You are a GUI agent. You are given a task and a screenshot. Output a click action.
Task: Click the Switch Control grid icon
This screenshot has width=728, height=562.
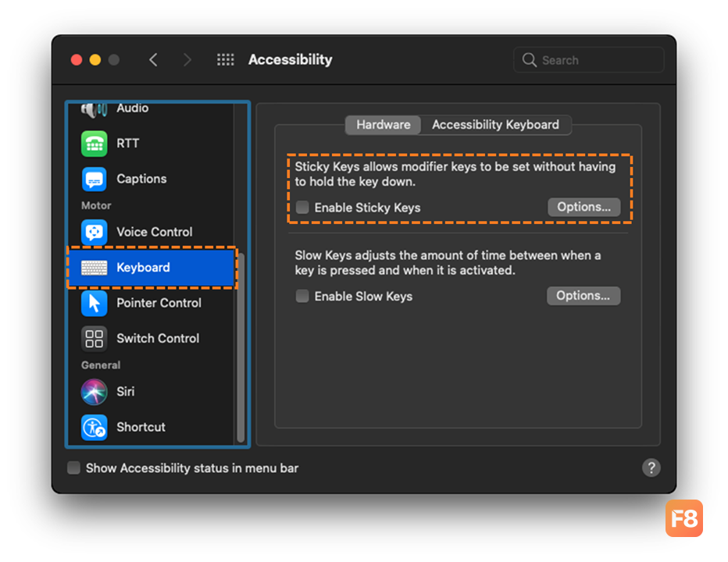[x=95, y=339]
